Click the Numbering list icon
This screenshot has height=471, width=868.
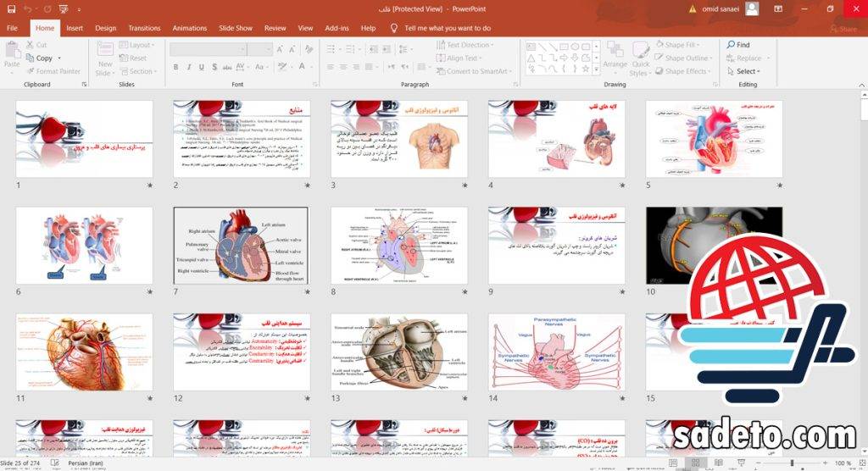[350, 49]
